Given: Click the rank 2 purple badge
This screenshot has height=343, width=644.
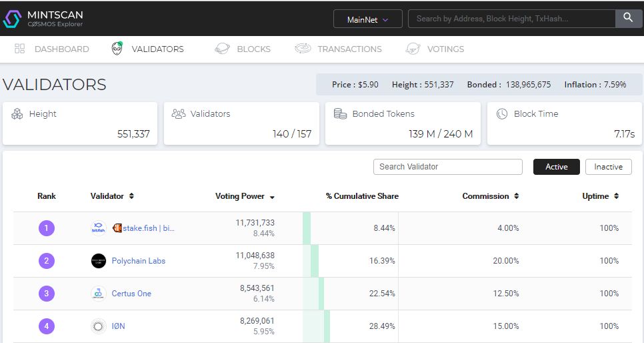Looking at the screenshot, I should (47, 261).
